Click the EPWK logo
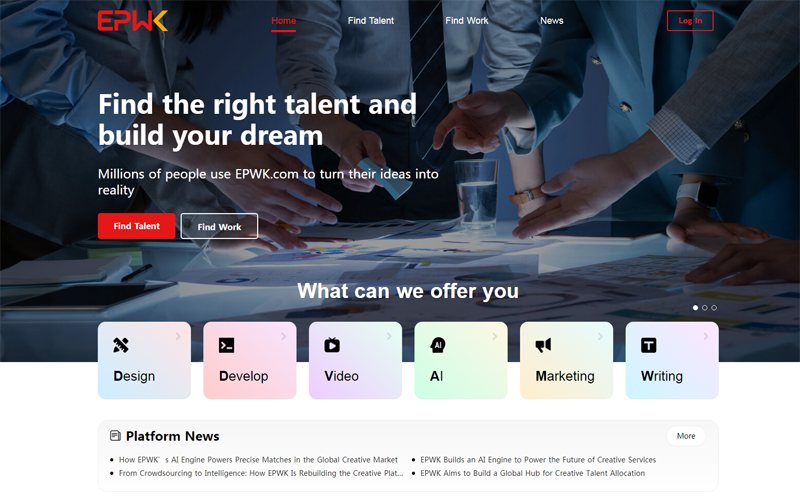This screenshot has width=800, height=500. [x=133, y=21]
